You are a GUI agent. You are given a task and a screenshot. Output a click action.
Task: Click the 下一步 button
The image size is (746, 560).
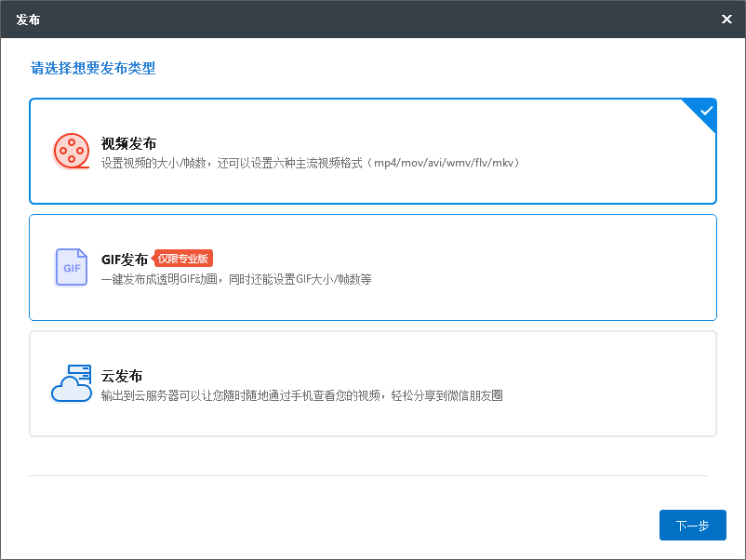pyautogui.click(x=693, y=526)
